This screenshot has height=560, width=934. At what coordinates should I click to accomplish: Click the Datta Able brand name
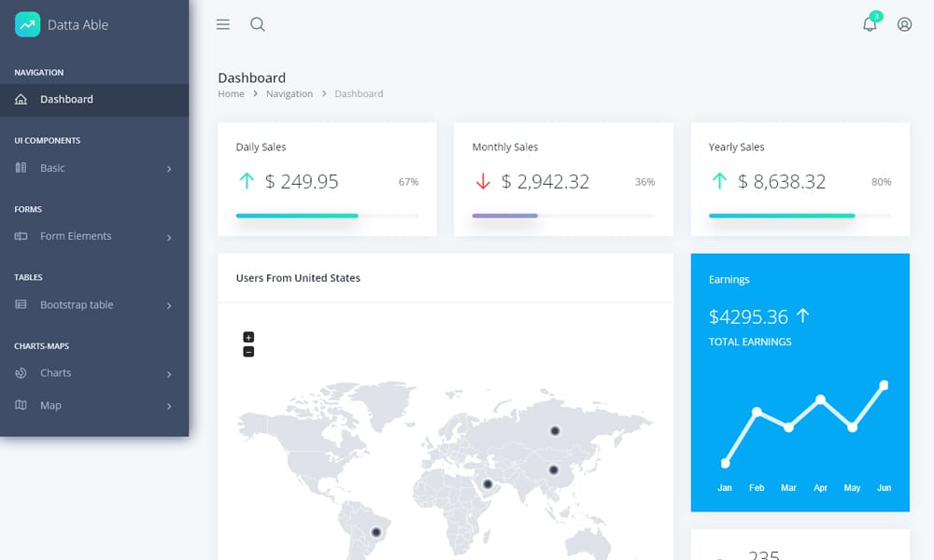(78, 25)
